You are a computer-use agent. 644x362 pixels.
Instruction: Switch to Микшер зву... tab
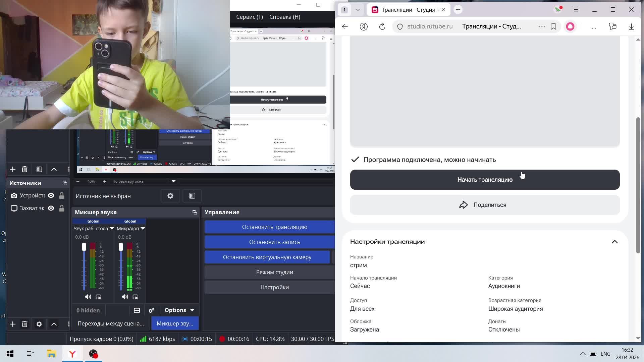pos(175,323)
